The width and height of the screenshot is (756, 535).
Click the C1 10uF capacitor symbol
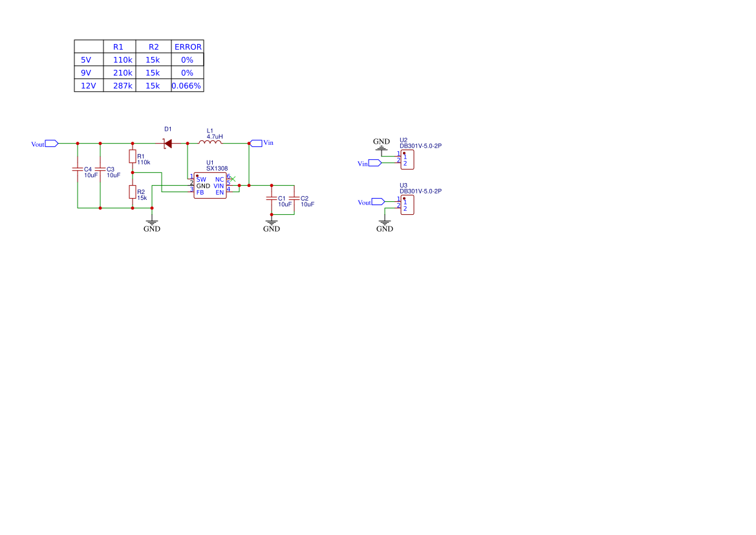[x=272, y=198]
